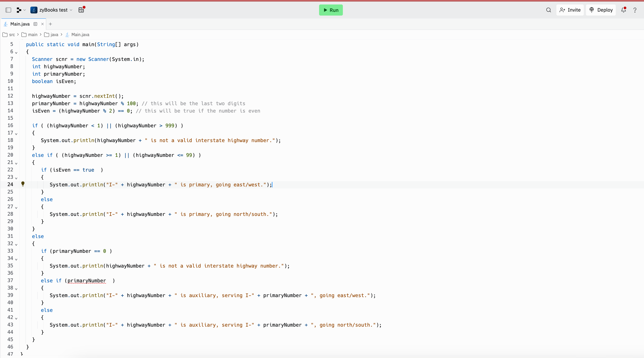Open a new editor tab with plus
Image resolution: width=644 pixels, height=358 pixels.
pos(50,24)
